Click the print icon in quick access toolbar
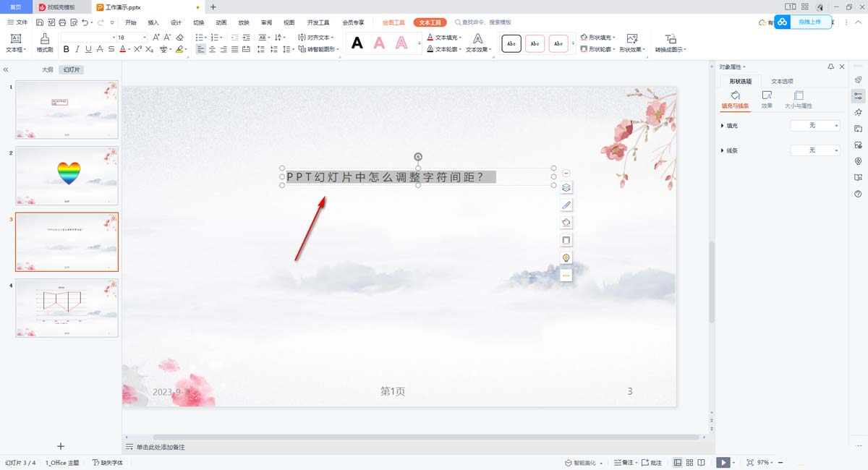The height and width of the screenshot is (470, 868). pyautogui.click(x=62, y=22)
